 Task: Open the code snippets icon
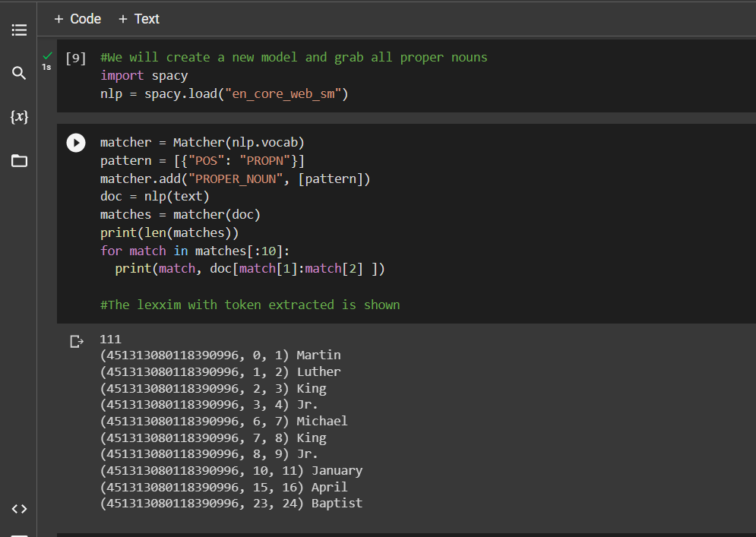(x=19, y=509)
